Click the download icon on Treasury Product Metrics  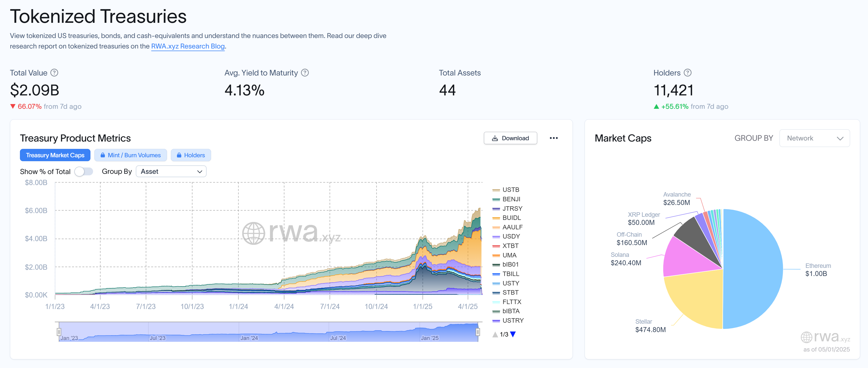495,138
